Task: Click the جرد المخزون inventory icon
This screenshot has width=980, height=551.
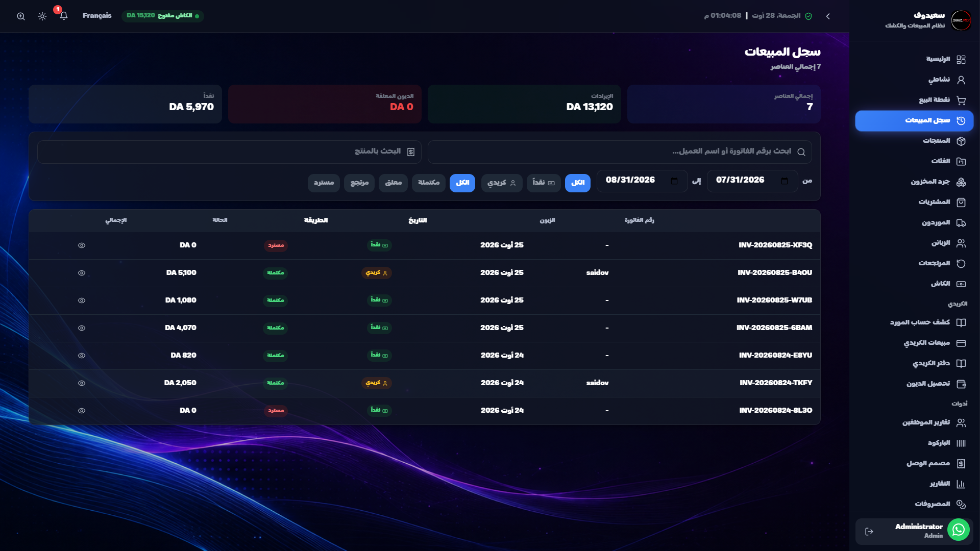Action: tap(961, 182)
